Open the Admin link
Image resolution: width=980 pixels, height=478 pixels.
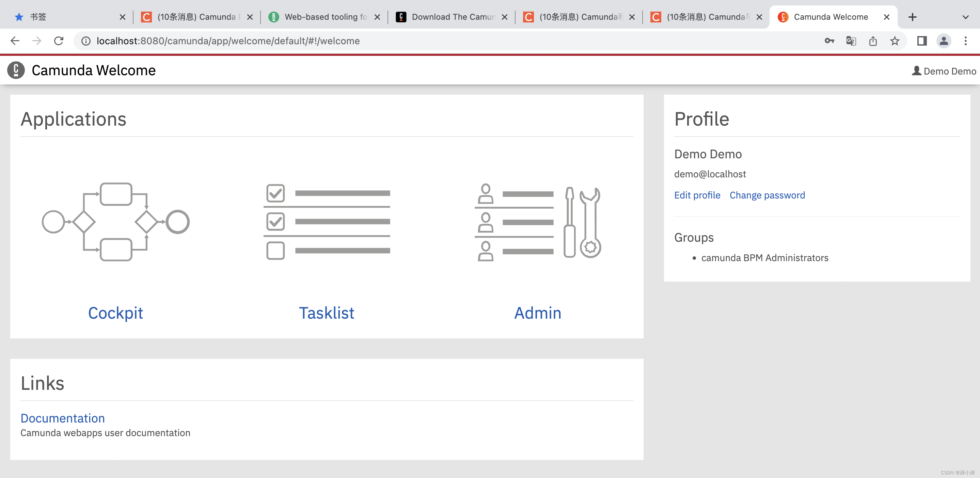point(538,313)
